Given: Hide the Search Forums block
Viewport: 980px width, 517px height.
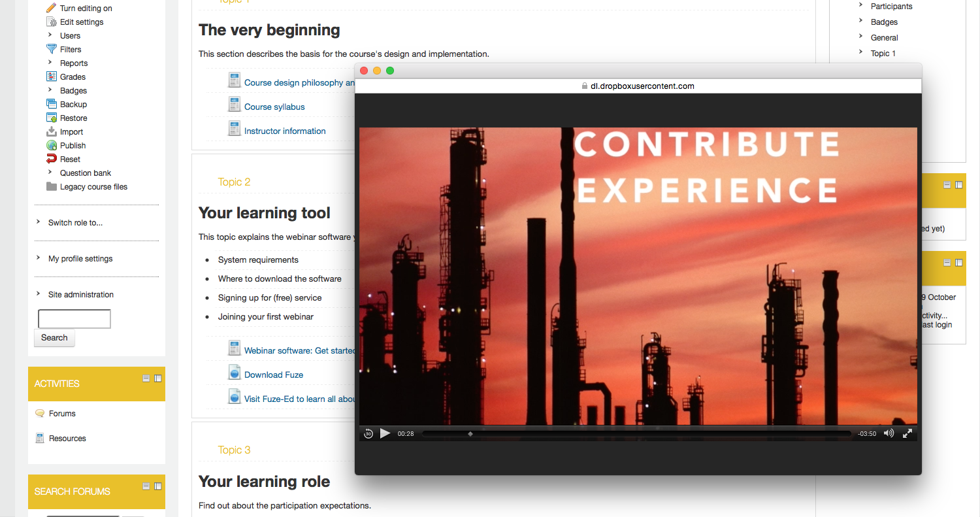Looking at the screenshot, I should pos(146,486).
